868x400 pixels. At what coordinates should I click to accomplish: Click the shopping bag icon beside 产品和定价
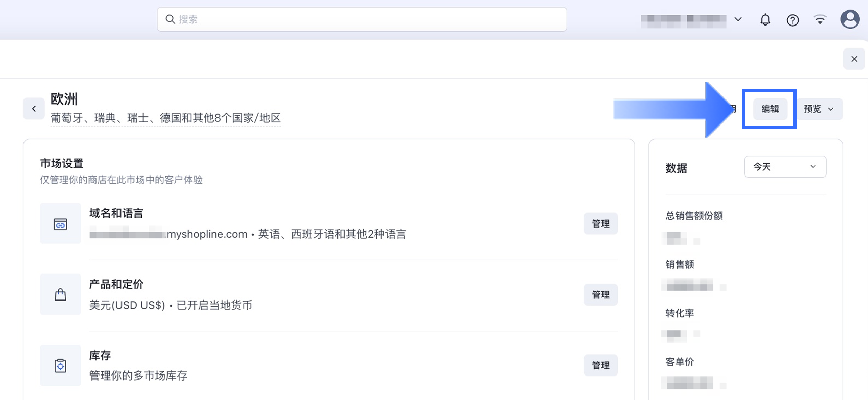point(60,294)
